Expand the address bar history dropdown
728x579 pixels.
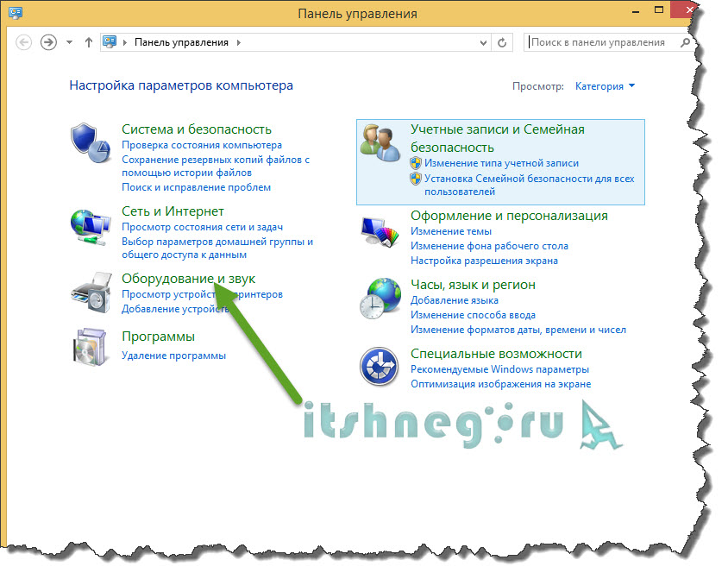483,43
